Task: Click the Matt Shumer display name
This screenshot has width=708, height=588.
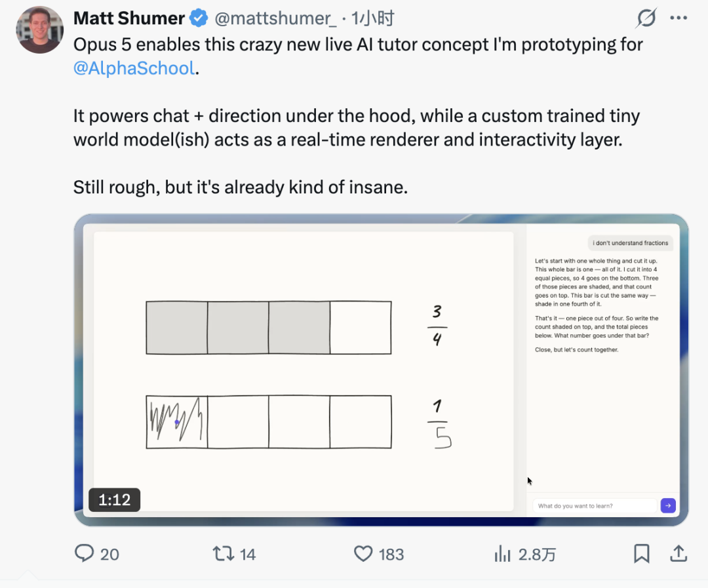Action: [x=129, y=18]
